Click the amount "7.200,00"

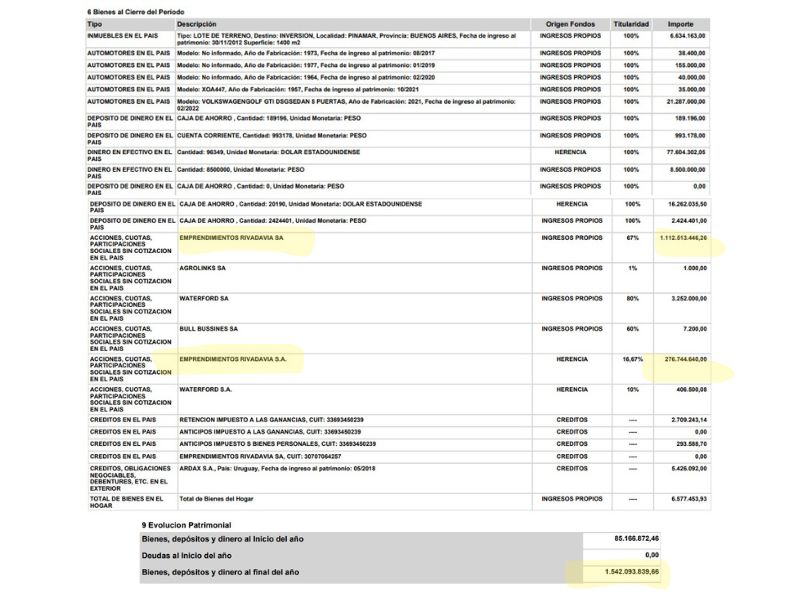click(695, 329)
